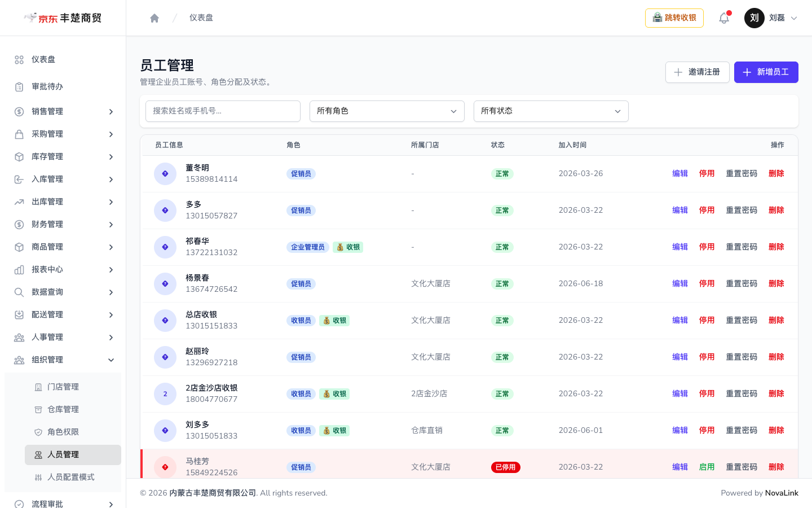This screenshot has width=812, height=508.
Task: Click the 库存管理 box icon
Action: pos(19,157)
